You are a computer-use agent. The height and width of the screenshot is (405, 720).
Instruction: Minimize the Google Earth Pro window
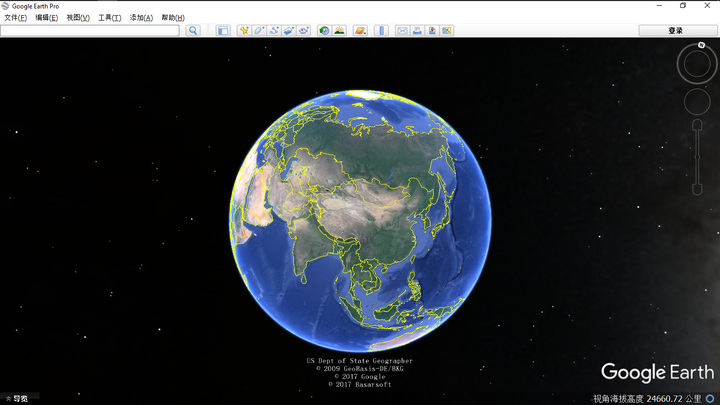(659, 6)
